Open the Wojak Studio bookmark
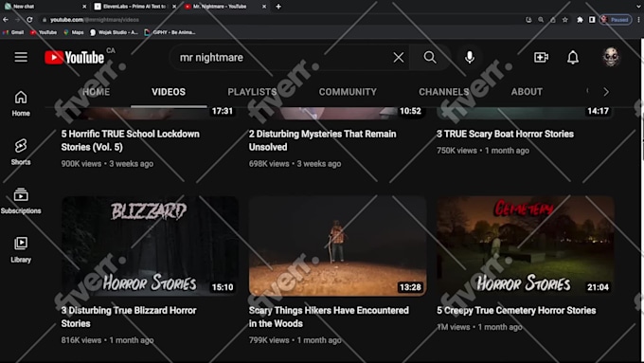Image resolution: width=644 pixels, height=363 pixels. click(114, 32)
